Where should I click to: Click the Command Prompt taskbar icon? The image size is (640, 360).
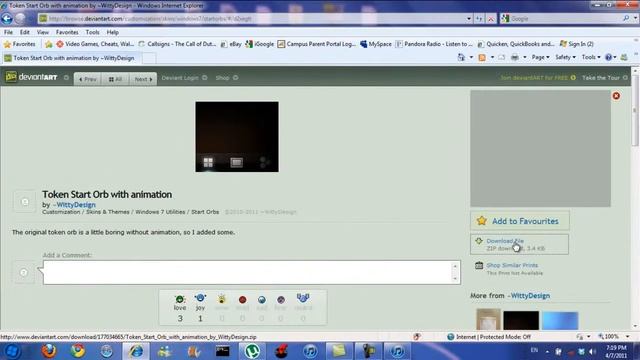[222, 351]
